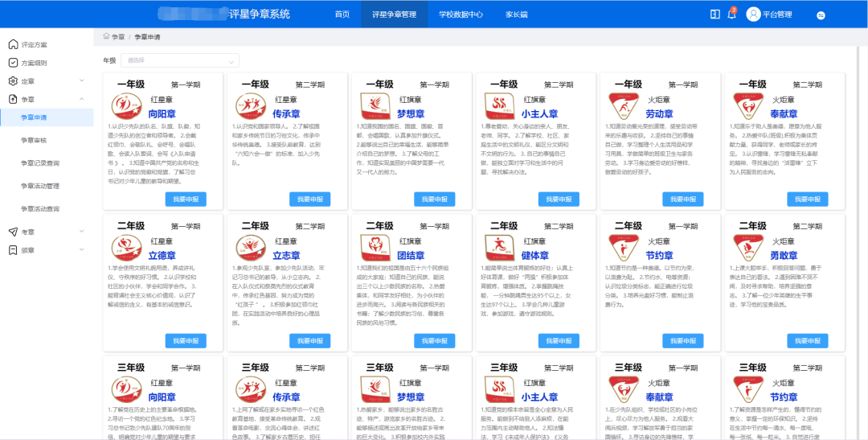Open the 学校数据中心 top tab
868x440 pixels.
[x=461, y=15]
